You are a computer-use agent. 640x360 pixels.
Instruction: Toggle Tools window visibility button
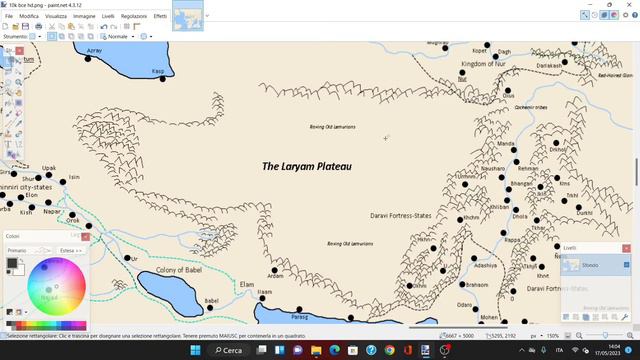(585, 15)
